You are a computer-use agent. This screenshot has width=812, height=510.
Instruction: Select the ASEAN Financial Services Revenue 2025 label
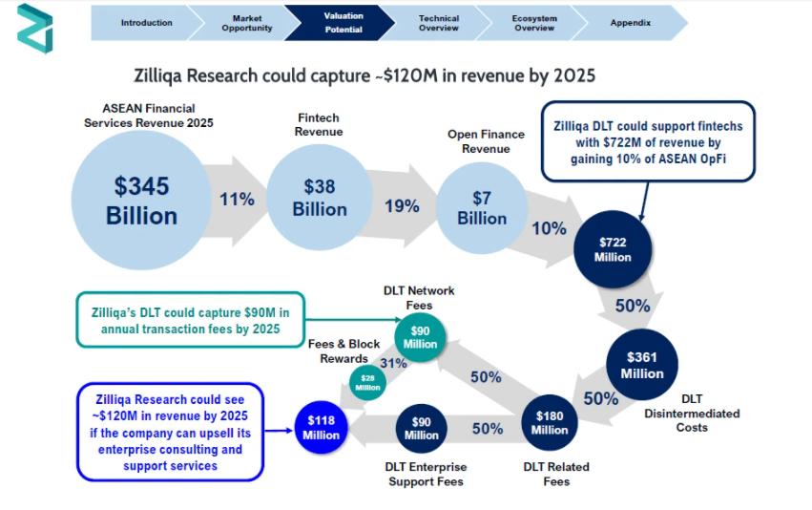[149, 116]
